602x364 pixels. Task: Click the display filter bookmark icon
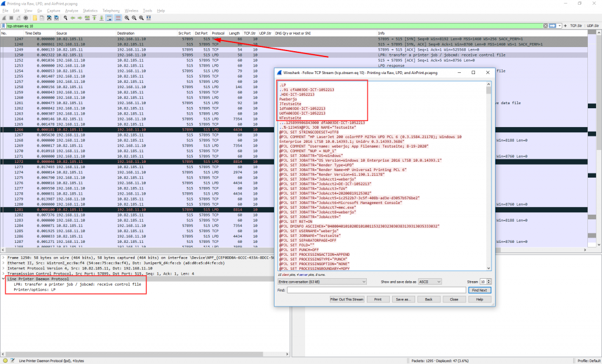(4, 26)
